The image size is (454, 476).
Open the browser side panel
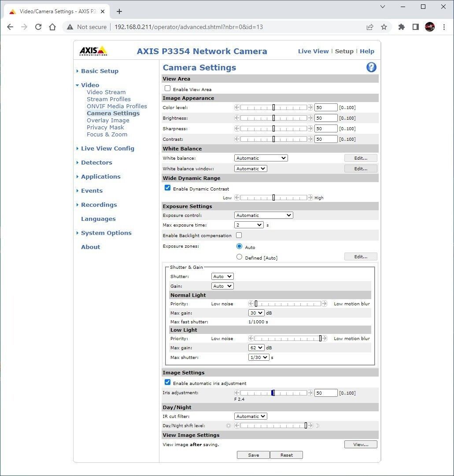(x=415, y=27)
